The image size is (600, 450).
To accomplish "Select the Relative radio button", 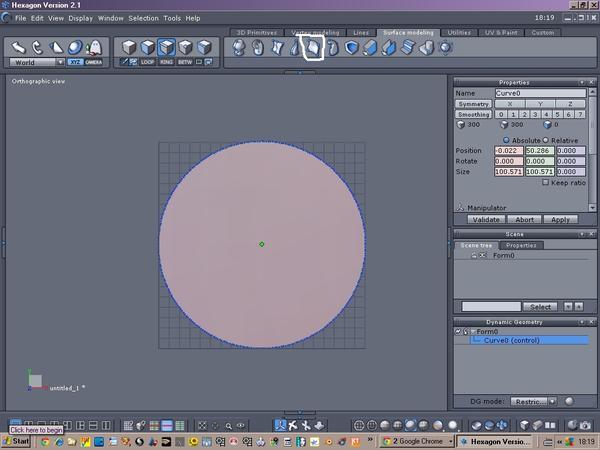I will click(x=545, y=140).
